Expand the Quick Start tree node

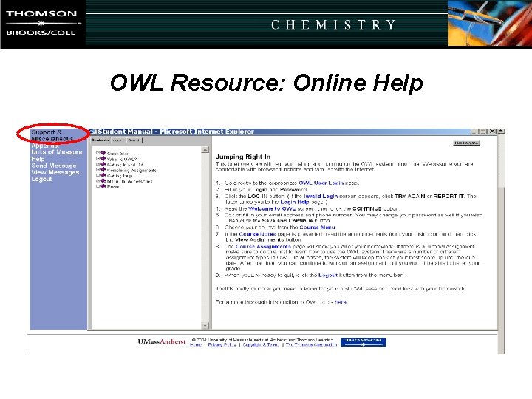[x=98, y=153]
